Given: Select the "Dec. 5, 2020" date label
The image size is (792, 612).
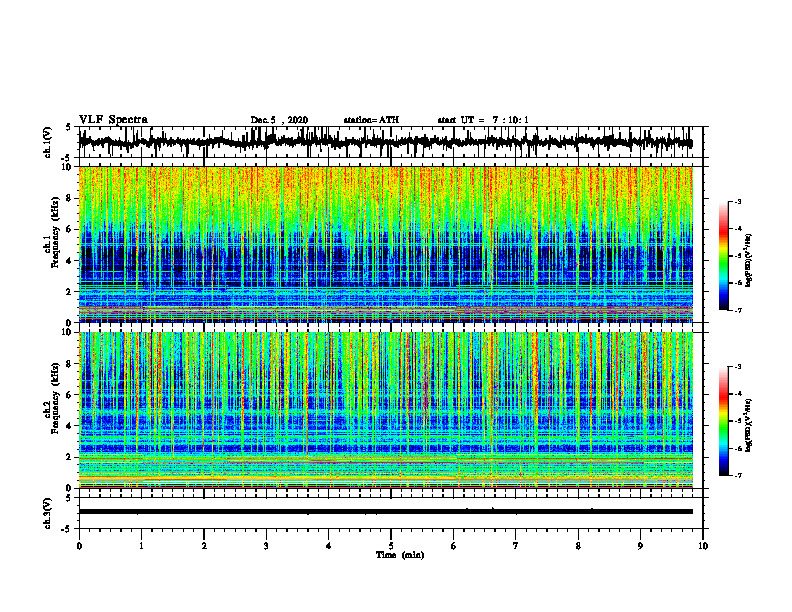Looking at the screenshot, I should point(279,120).
